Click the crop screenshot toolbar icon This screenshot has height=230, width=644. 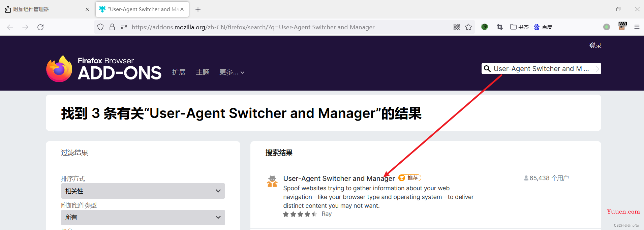[500, 27]
